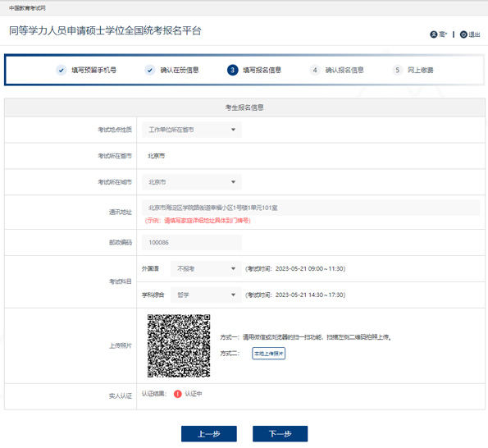Click the step 4 number icon
The image size is (488, 448).
(x=315, y=70)
